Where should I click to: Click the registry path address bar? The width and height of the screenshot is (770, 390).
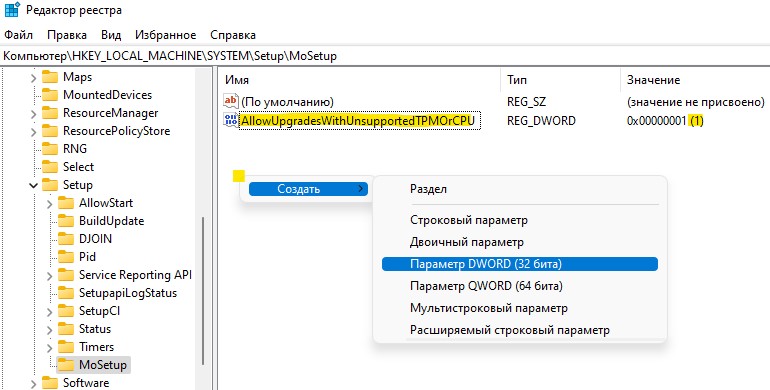(385, 56)
